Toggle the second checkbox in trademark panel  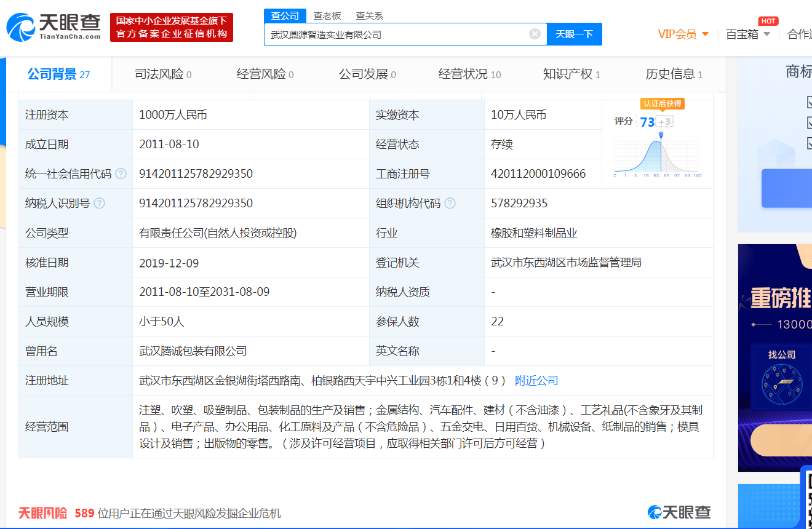(x=809, y=122)
